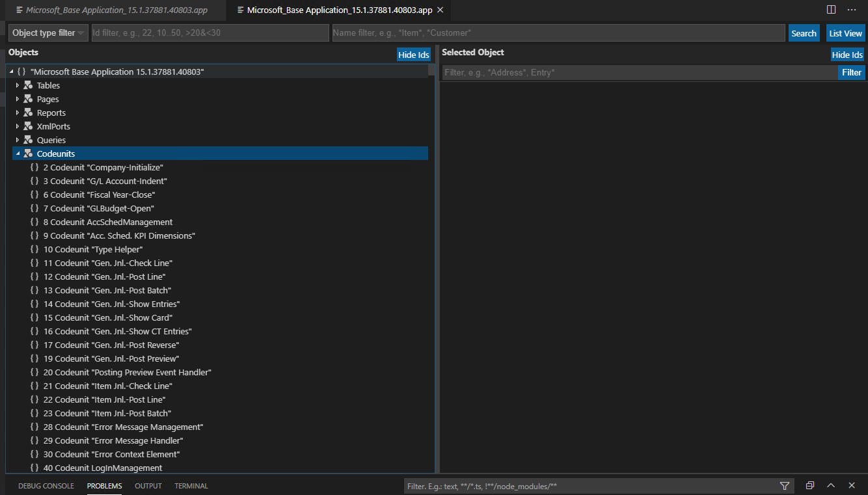
Task: Open the editor more actions menu
Action: point(851,10)
